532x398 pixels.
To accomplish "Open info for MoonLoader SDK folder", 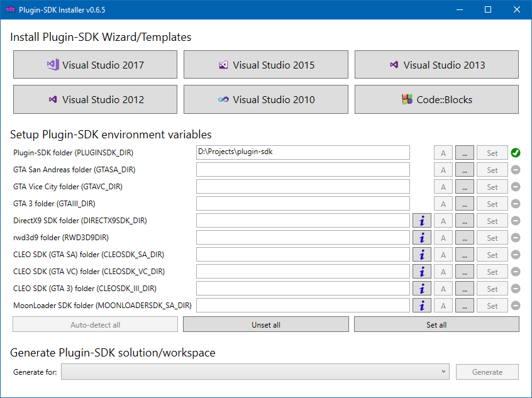I will coord(422,306).
